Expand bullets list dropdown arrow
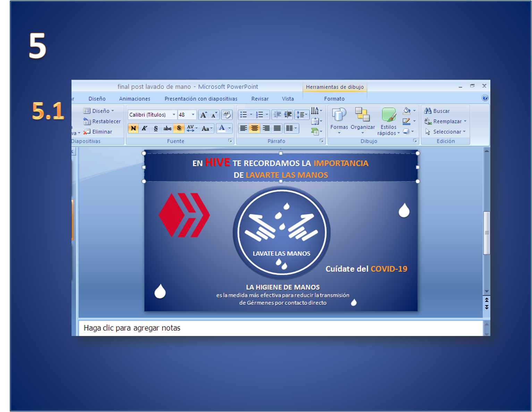 click(x=251, y=115)
